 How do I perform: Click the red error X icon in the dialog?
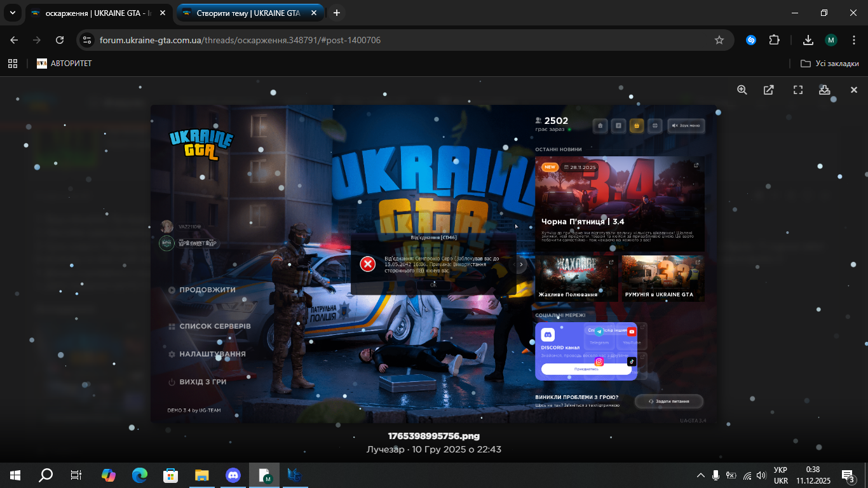[x=367, y=264]
